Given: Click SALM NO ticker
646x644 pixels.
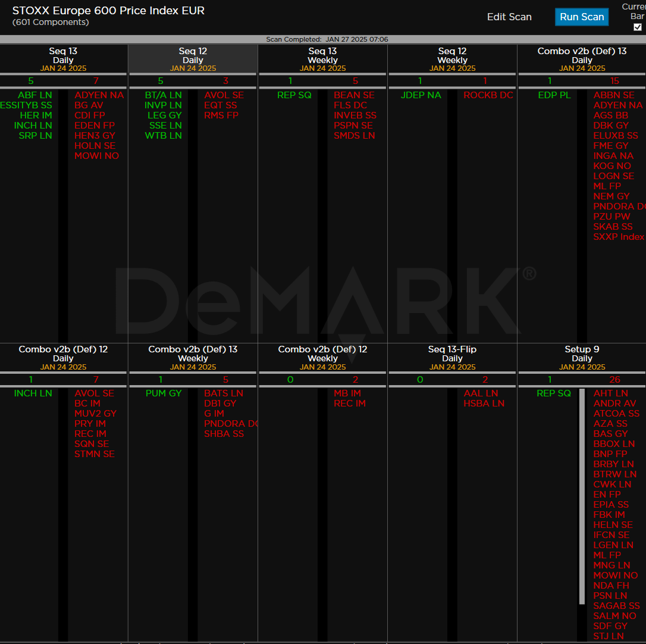Looking at the screenshot, I should coord(614,615).
